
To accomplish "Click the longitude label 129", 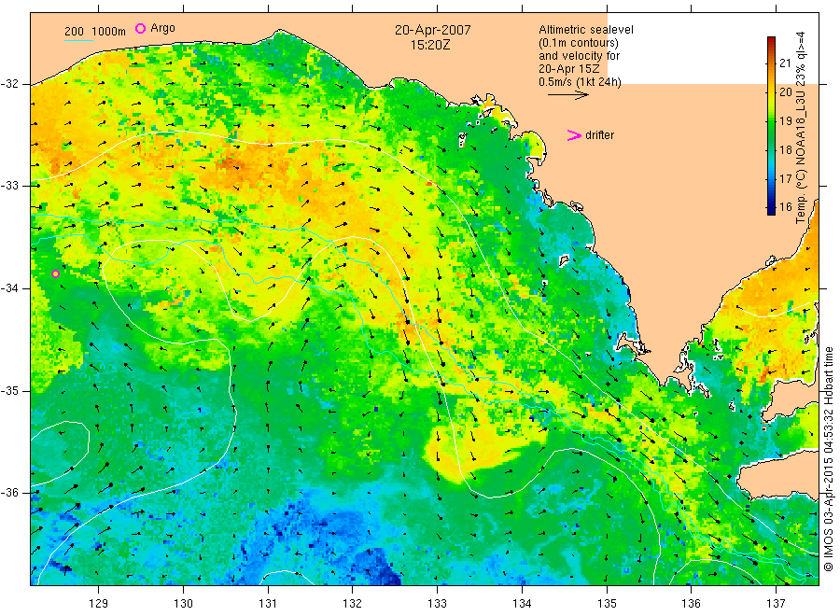I will click(99, 604).
